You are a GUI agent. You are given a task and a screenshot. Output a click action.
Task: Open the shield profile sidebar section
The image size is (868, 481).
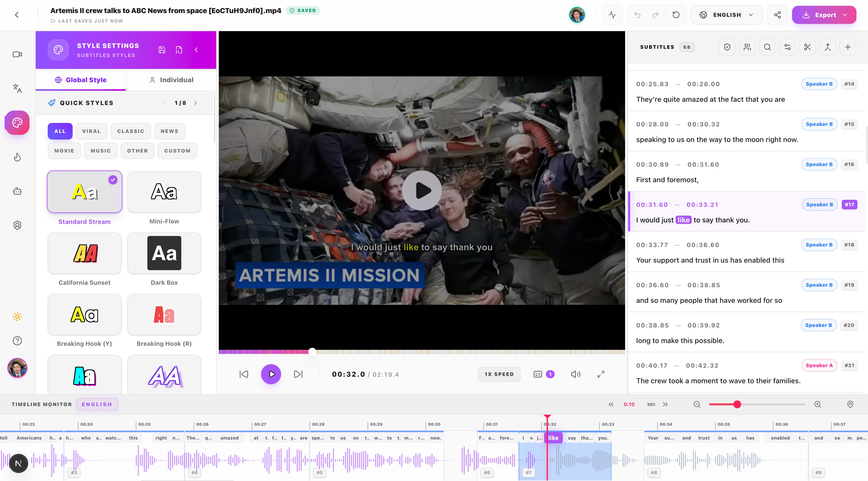click(x=17, y=225)
